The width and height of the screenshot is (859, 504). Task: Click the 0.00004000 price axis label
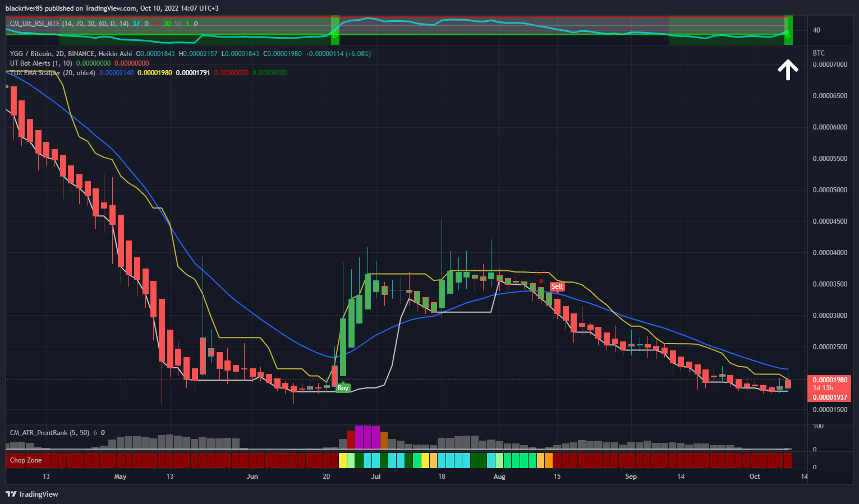coord(830,253)
